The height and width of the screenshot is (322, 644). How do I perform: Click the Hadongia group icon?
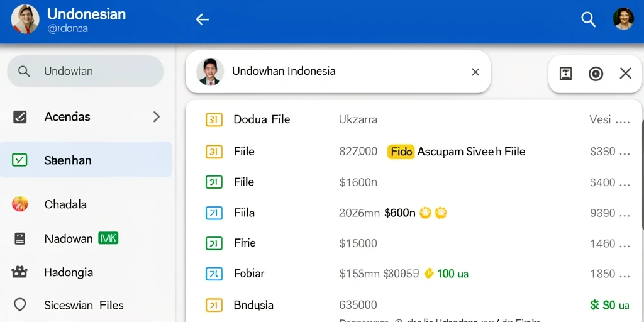point(19,272)
